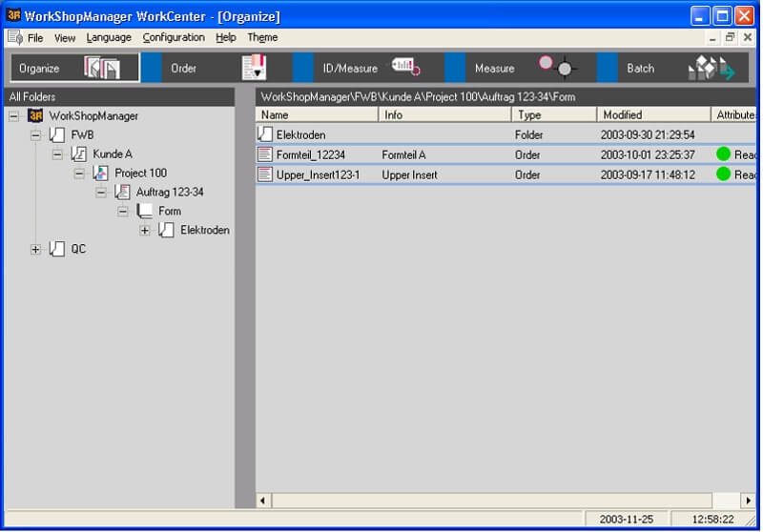Screen dimensions: 763x532
Task: Click the Measure probe icon
Action: 558,66
